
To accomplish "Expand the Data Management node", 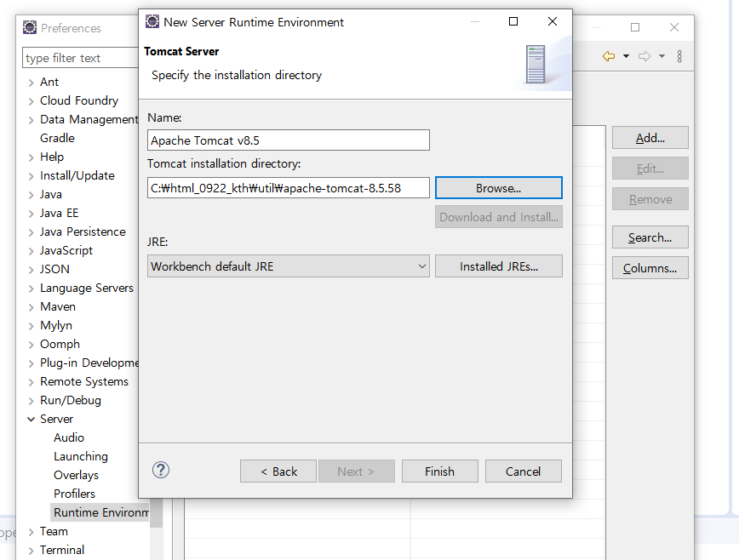I will [32, 120].
